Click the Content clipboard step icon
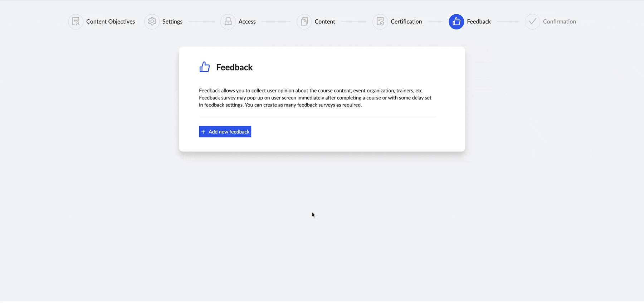Image resolution: width=644 pixels, height=303 pixels. (304, 21)
